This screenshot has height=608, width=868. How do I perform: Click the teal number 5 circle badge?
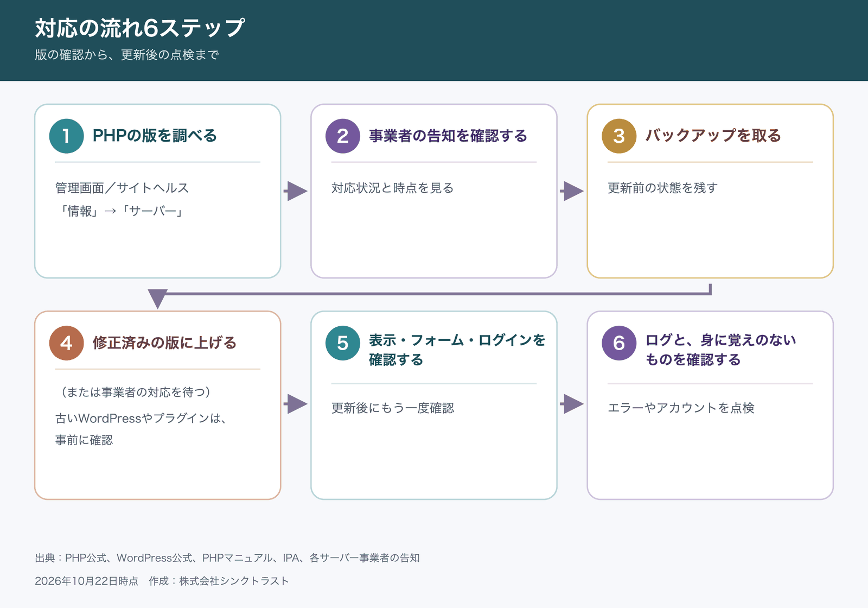[x=343, y=343]
